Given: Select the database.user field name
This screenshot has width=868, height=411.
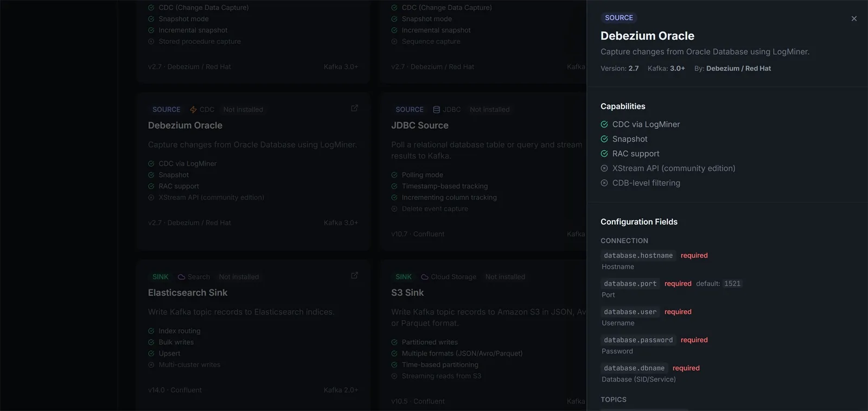Looking at the screenshot, I should coord(630,312).
